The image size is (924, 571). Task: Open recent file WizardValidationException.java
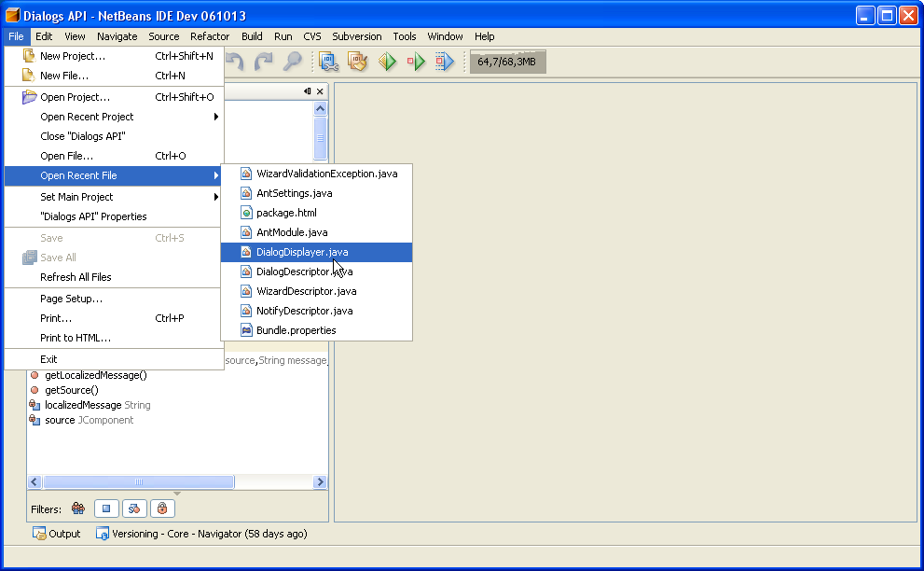[316, 174]
